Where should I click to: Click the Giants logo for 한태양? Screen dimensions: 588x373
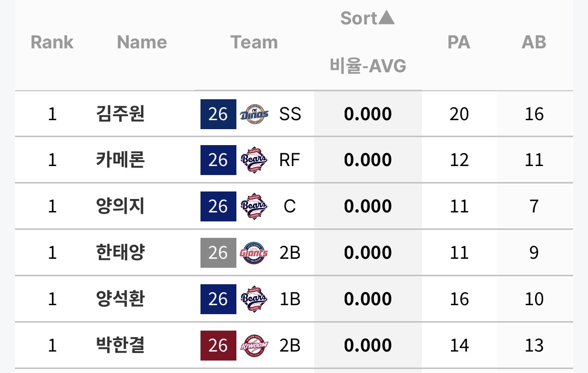coord(254,253)
